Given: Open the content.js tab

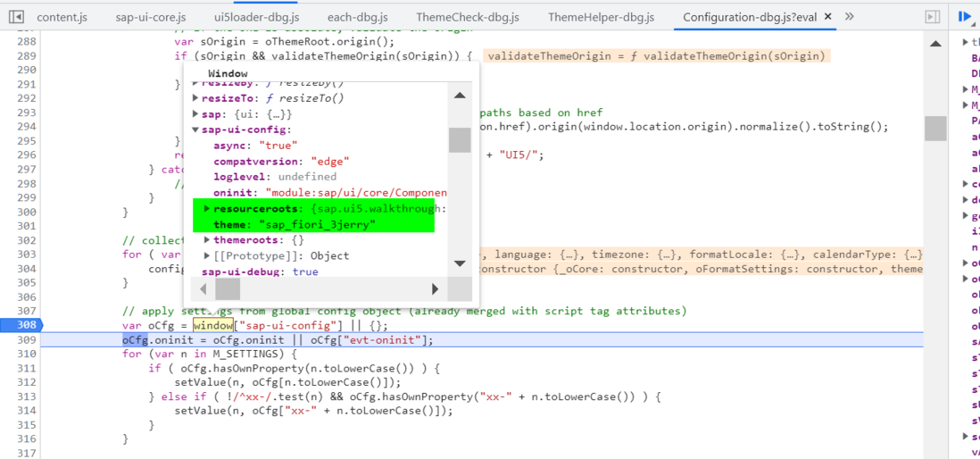Looking at the screenshot, I should [x=62, y=17].
